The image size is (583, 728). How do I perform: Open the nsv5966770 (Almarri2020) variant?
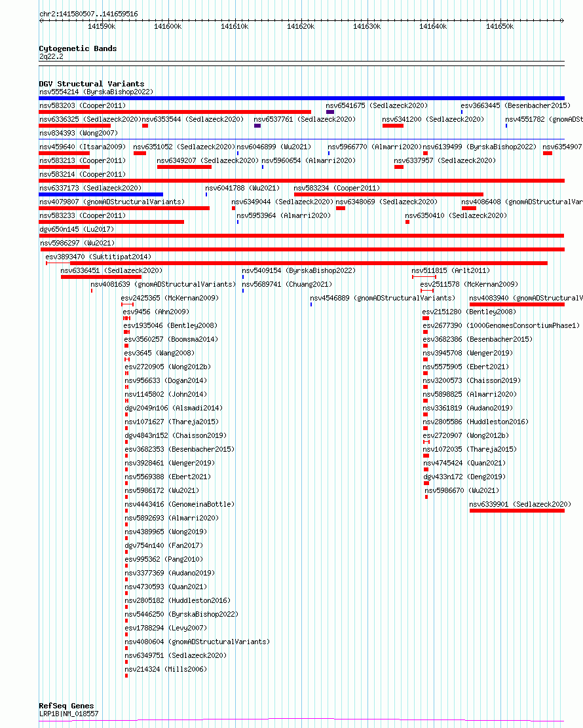click(375, 147)
